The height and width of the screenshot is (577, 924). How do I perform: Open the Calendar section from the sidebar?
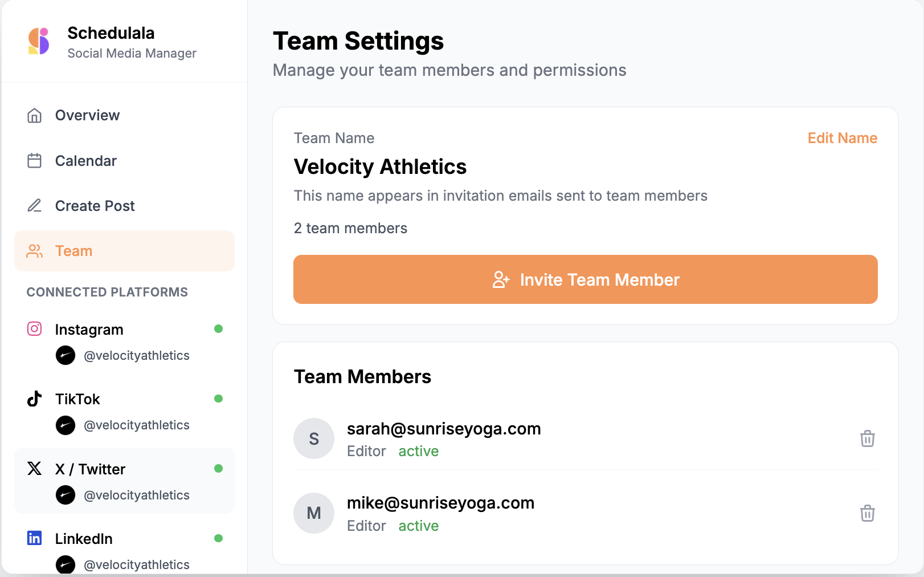(x=85, y=160)
